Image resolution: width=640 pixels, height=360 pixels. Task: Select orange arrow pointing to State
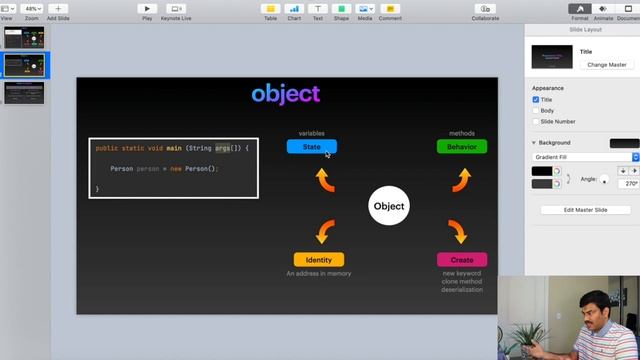pyautogui.click(x=325, y=180)
